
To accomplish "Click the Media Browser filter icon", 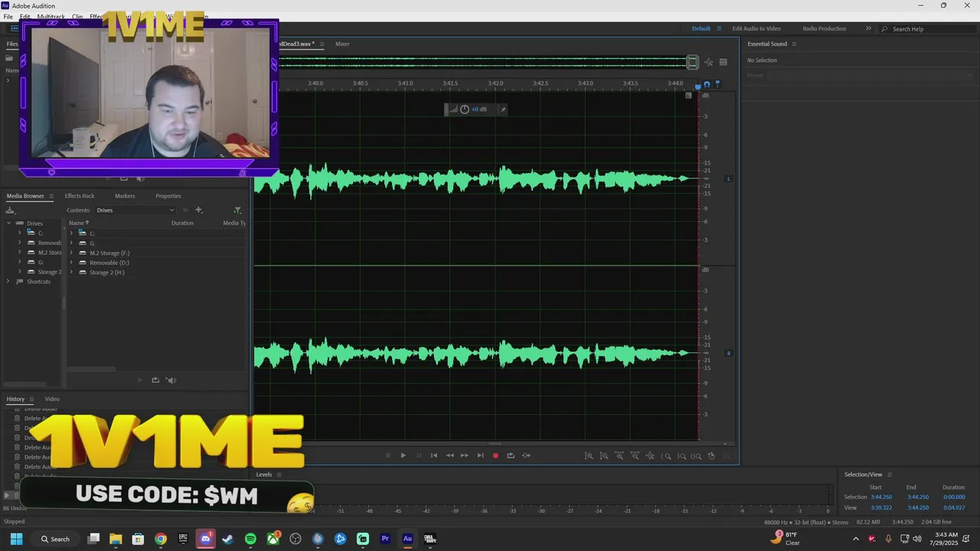I will 237,210.
